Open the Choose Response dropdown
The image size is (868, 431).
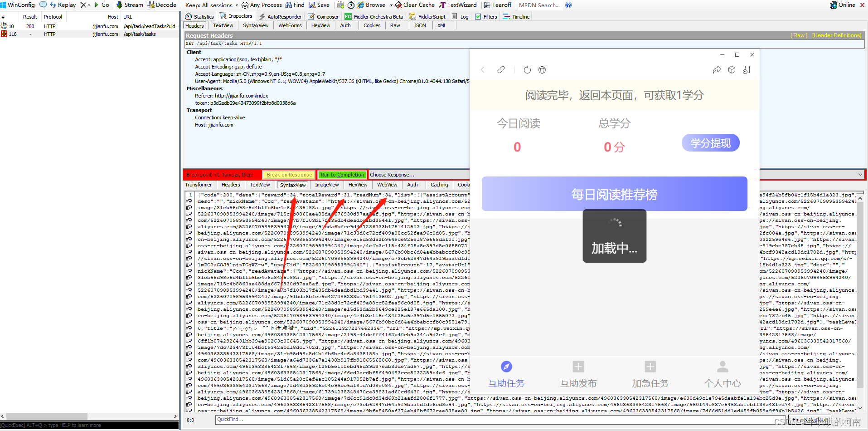coord(617,175)
